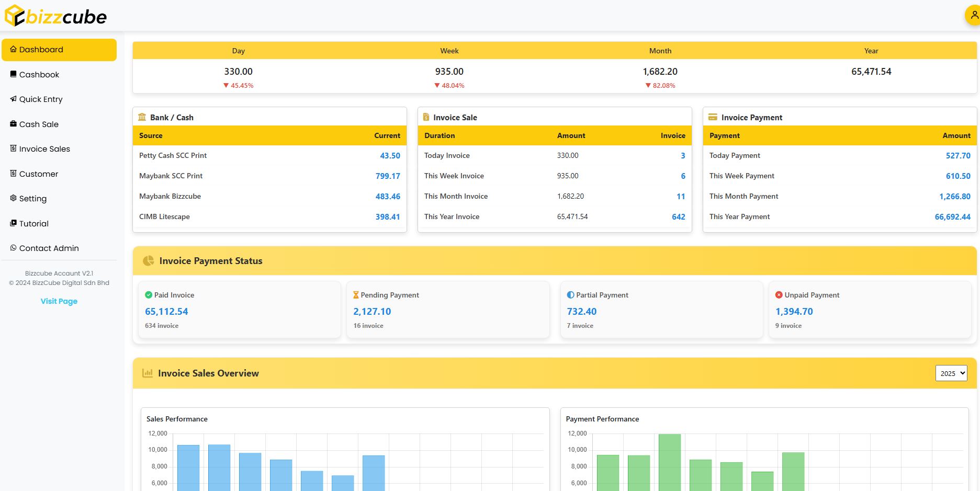
Task: Click the Invoice Payment card icon
Action: pyautogui.click(x=713, y=117)
